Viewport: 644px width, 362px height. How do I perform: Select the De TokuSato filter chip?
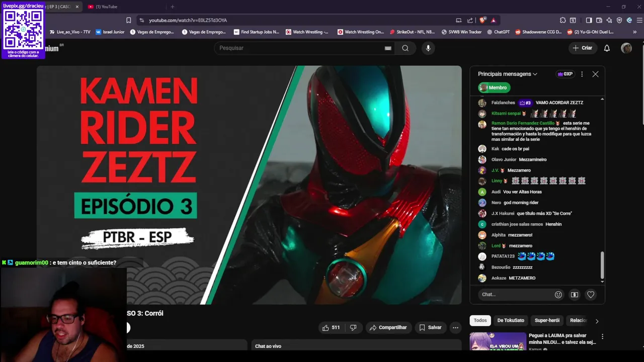click(x=511, y=320)
